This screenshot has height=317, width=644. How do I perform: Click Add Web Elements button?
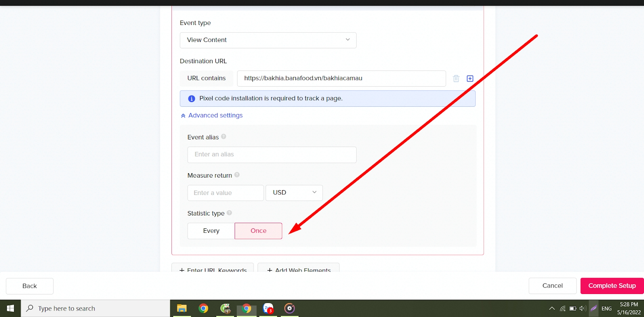pos(299,267)
